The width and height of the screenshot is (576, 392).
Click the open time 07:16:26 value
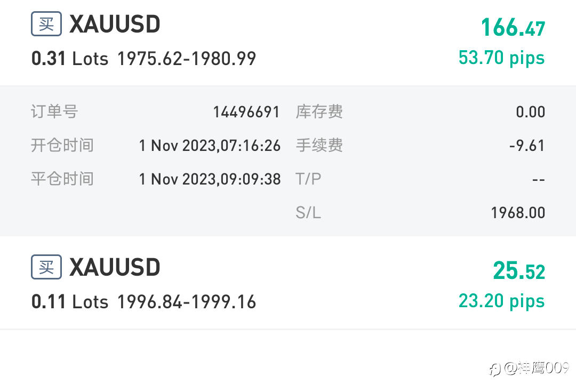(210, 146)
